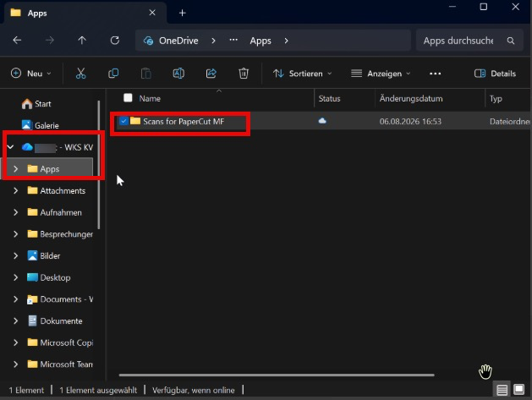Click chevron after OneDrive in address bar

tap(213, 41)
